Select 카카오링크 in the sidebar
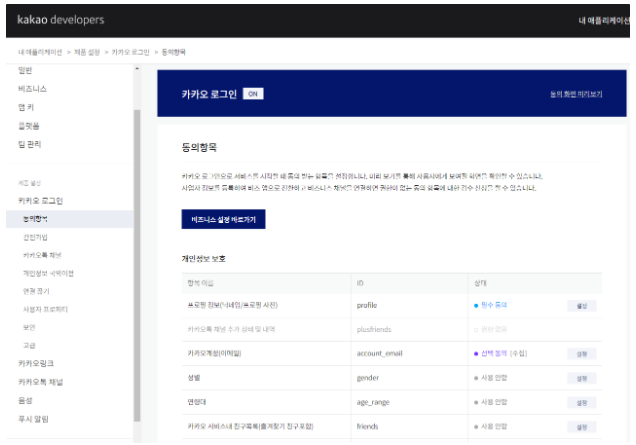 click(36, 363)
